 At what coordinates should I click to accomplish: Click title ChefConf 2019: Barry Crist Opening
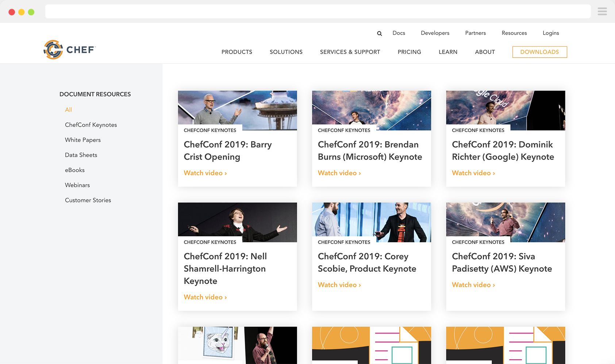228,151
